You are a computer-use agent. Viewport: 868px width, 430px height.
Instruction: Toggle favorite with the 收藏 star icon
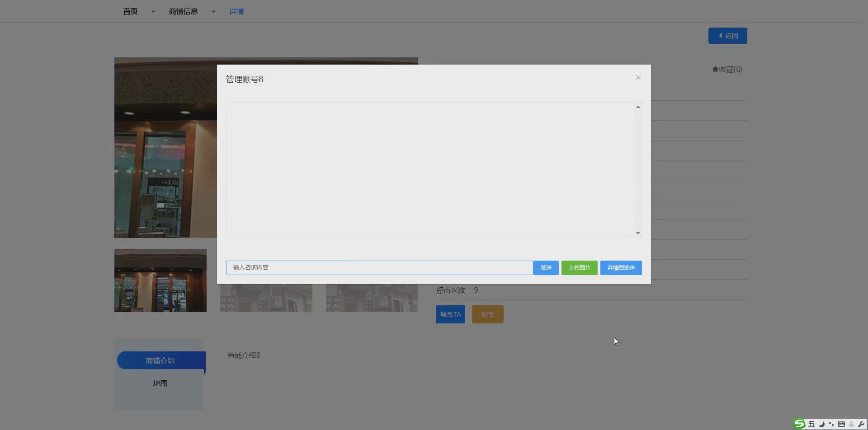(x=715, y=69)
